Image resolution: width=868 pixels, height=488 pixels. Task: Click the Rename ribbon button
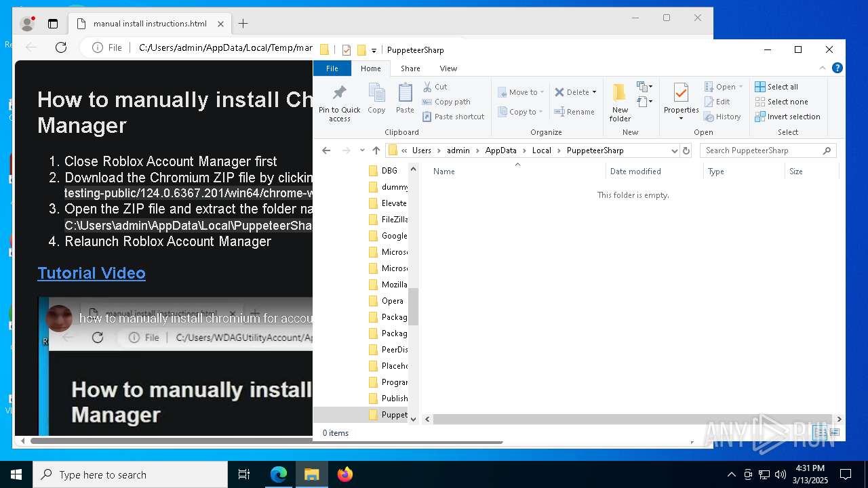(x=574, y=112)
